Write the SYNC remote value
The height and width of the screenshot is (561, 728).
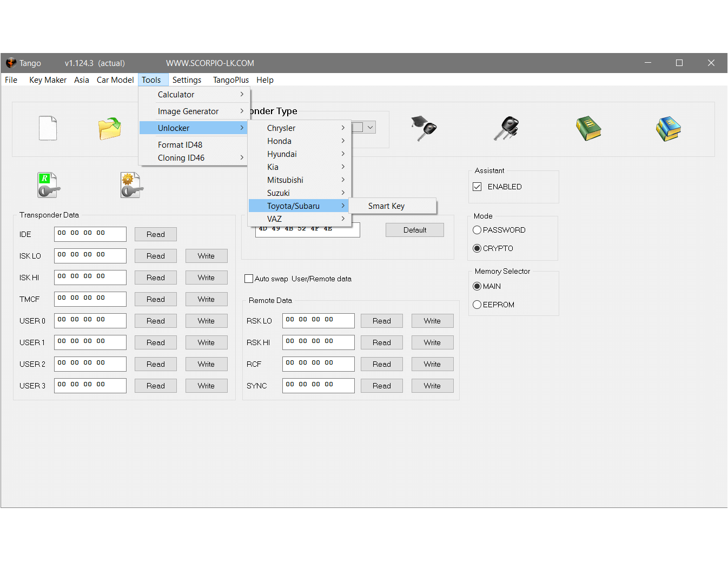[x=432, y=386]
